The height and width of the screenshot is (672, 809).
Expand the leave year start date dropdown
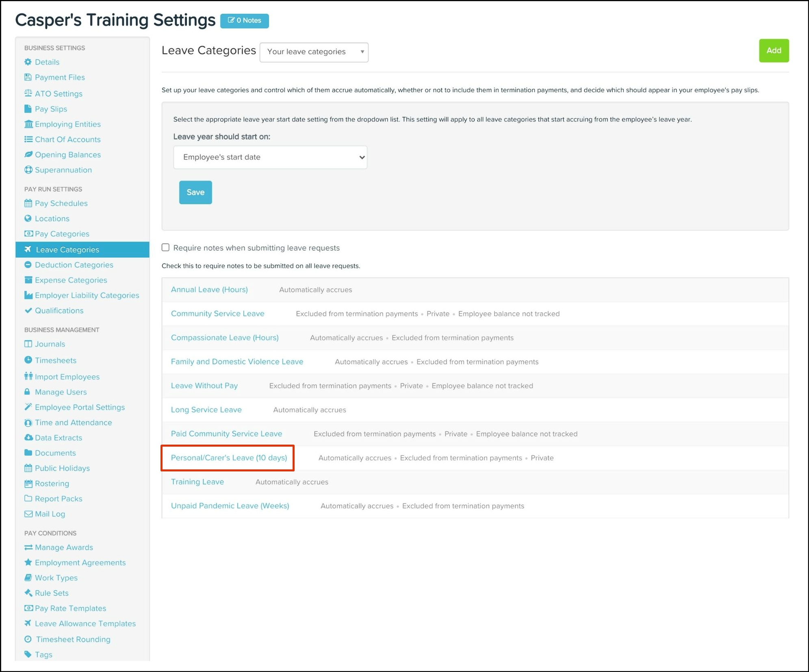pos(270,157)
